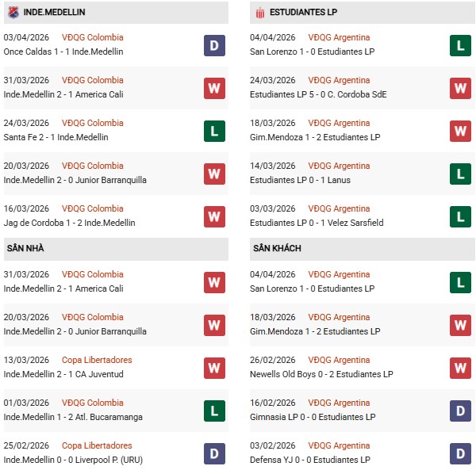476x470 pixels.
Task: Open the SÂN NHÀ section header
Action: point(26,249)
